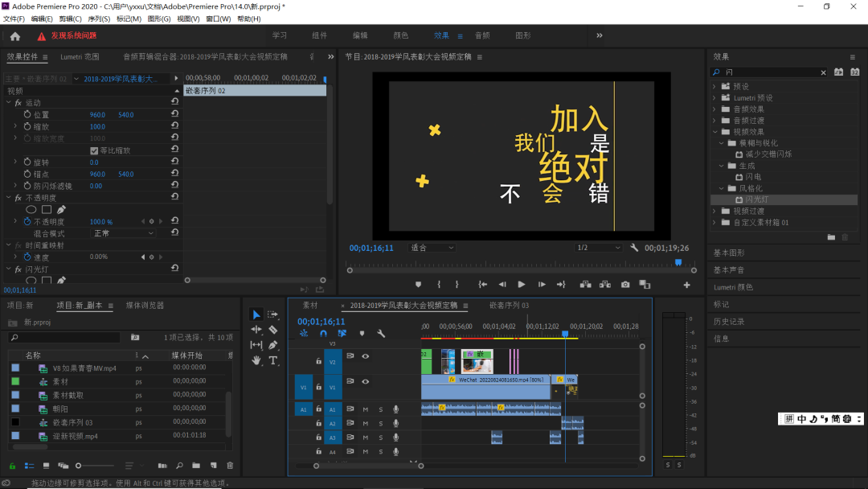Reset the 位置 parameter value
868x489 pixels.
[x=174, y=115]
